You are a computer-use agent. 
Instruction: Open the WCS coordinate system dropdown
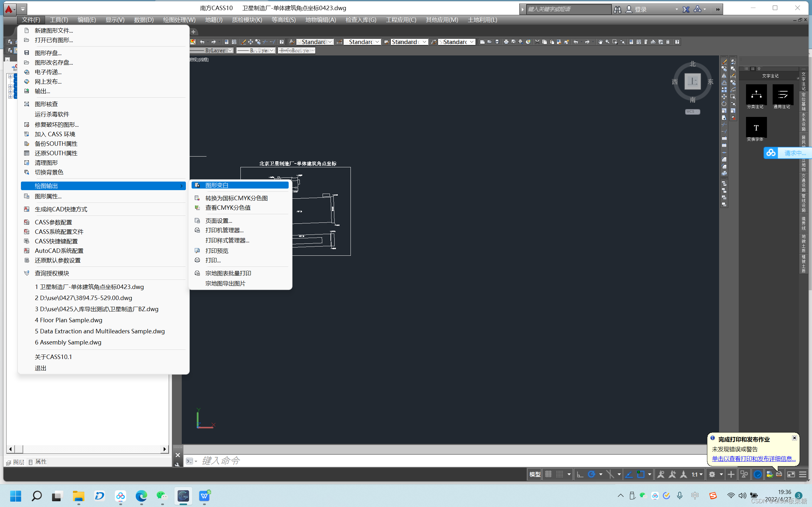[x=692, y=112]
